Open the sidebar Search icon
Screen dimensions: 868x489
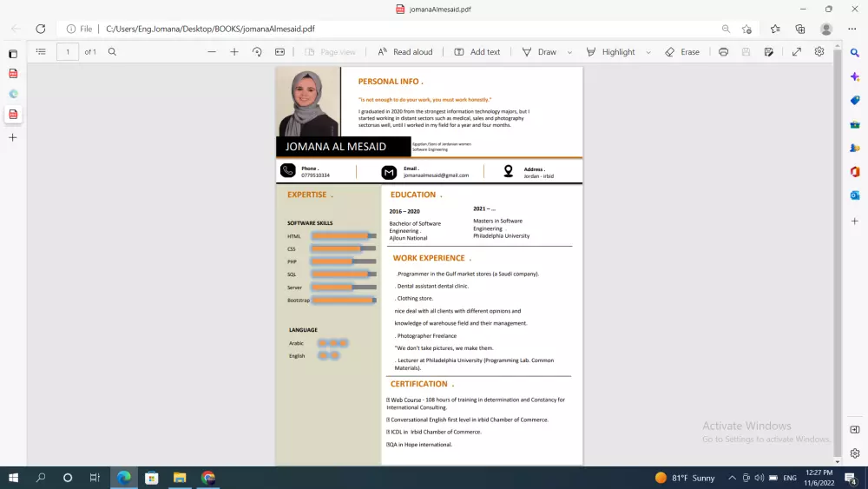855,53
